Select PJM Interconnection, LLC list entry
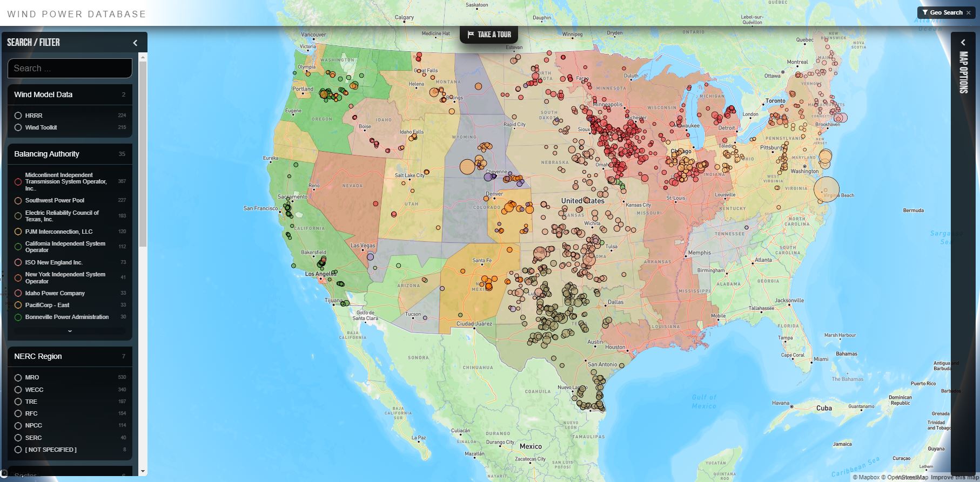The width and height of the screenshot is (980, 482). coord(59,232)
